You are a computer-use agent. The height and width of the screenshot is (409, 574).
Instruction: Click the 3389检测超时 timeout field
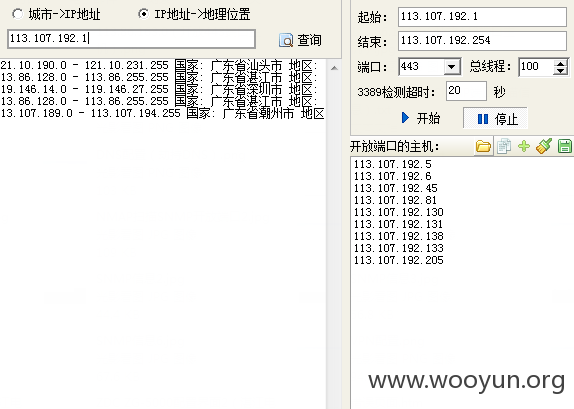point(466,91)
